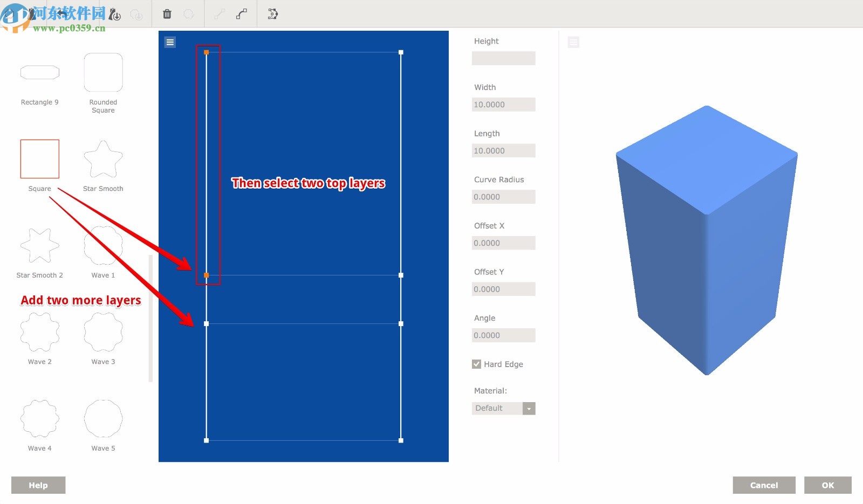Click the Help button
Image resolution: width=863 pixels, height=504 pixels.
click(38, 485)
